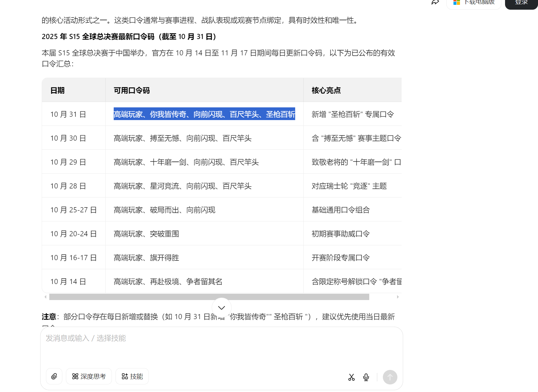Select the 可用口令码 column header

pyautogui.click(x=131, y=90)
